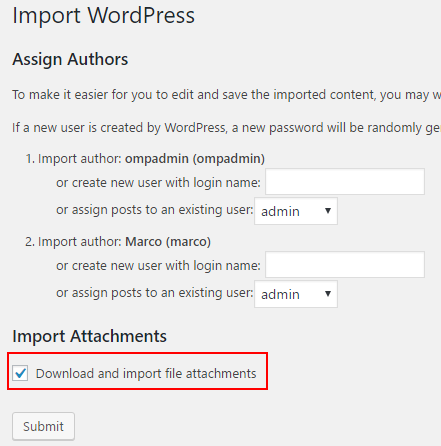Click the 'create new user' label under Marco
Screen dimensions: 441x446
pyautogui.click(x=158, y=266)
